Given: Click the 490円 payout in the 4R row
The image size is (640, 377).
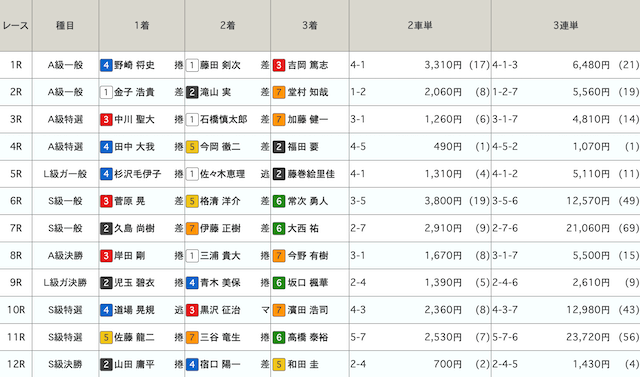Looking at the screenshot, I should (x=448, y=146).
